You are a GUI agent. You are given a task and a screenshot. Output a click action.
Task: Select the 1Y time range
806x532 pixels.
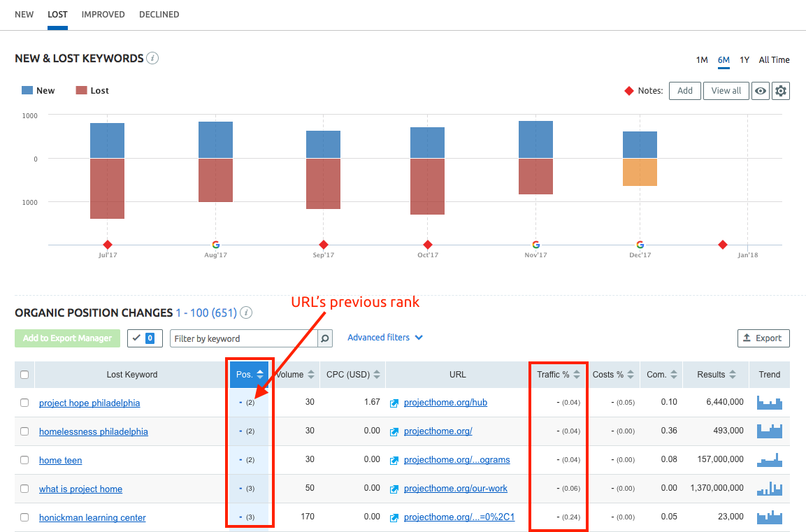tap(744, 60)
